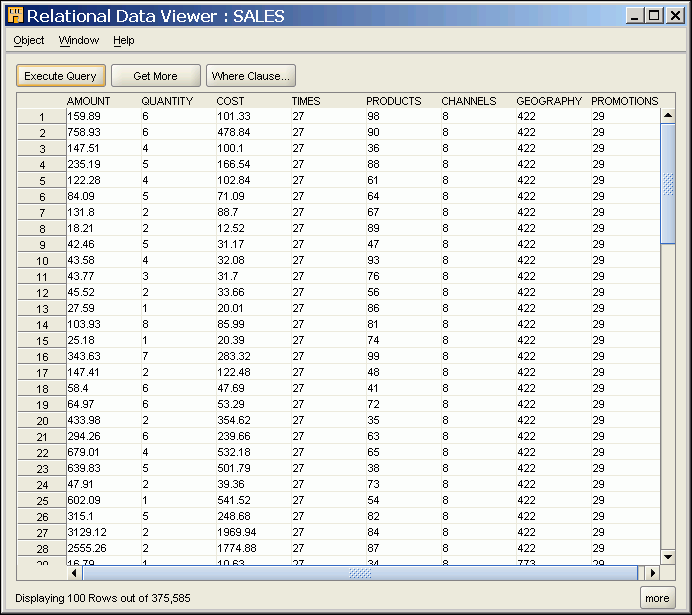Click the cost cell 102.84
Image resolution: width=692 pixels, height=615 pixels.
pos(254,180)
